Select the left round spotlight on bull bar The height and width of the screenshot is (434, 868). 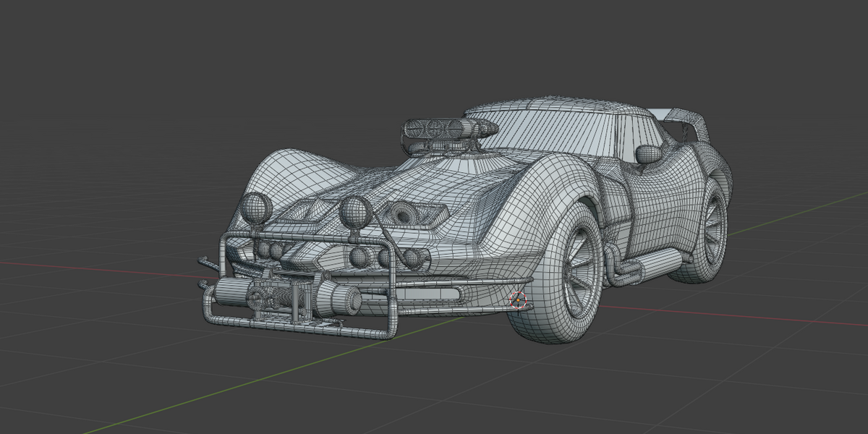tap(256, 208)
